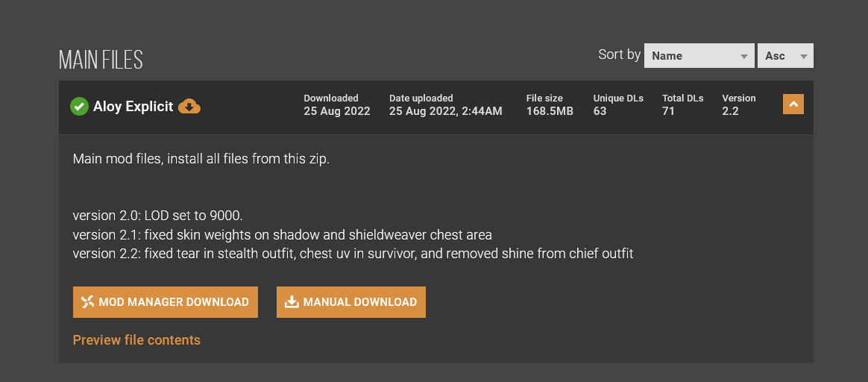This screenshot has width=868, height=382.
Task: Click the wrench icon on Mod Manager Download
Action: tap(87, 301)
